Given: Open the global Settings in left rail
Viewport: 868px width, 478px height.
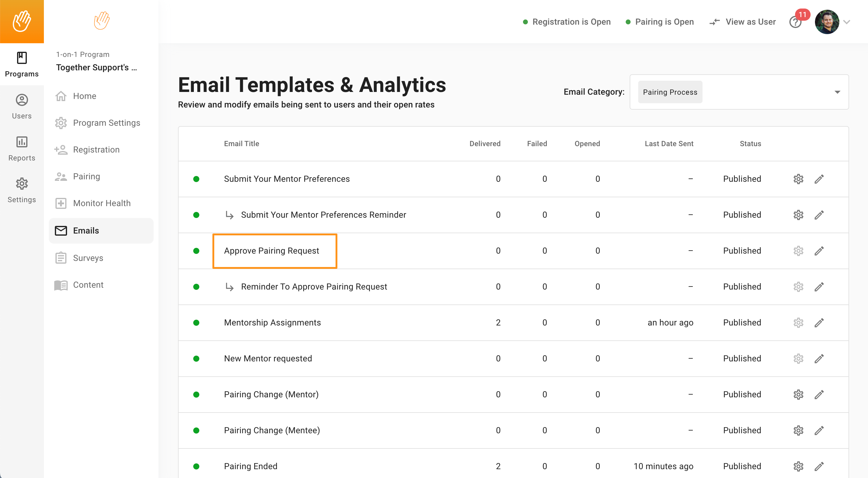Looking at the screenshot, I should pyautogui.click(x=22, y=190).
